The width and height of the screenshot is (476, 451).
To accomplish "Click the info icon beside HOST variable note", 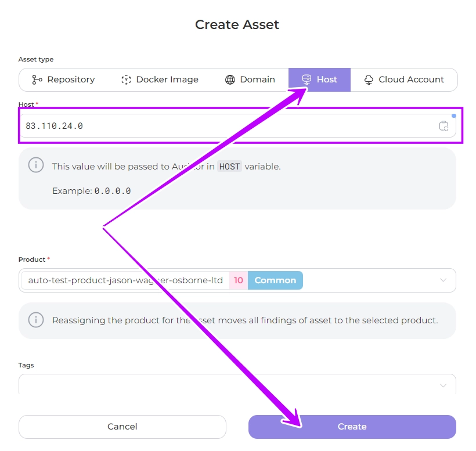I will [36, 165].
